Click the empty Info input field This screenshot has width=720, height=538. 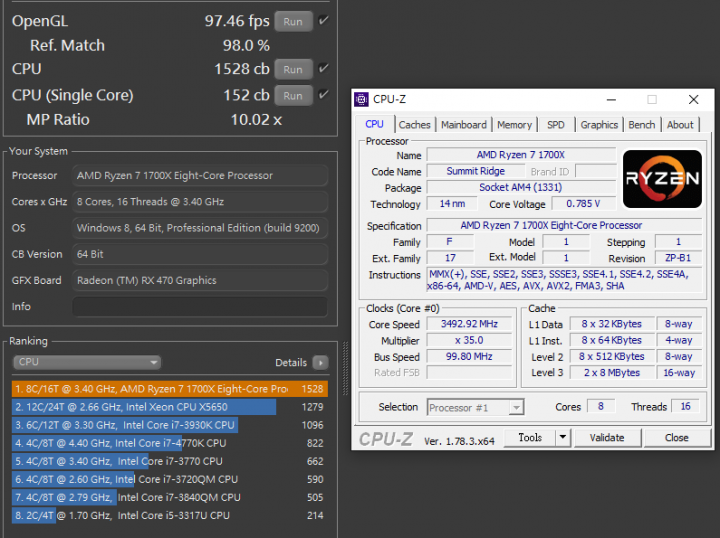click(200, 307)
